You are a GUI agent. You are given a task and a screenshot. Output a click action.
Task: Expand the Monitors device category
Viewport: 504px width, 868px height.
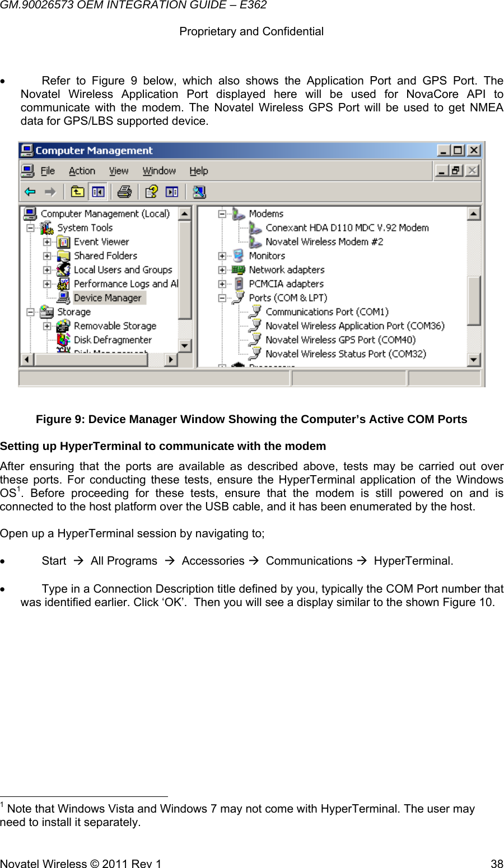(x=222, y=256)
